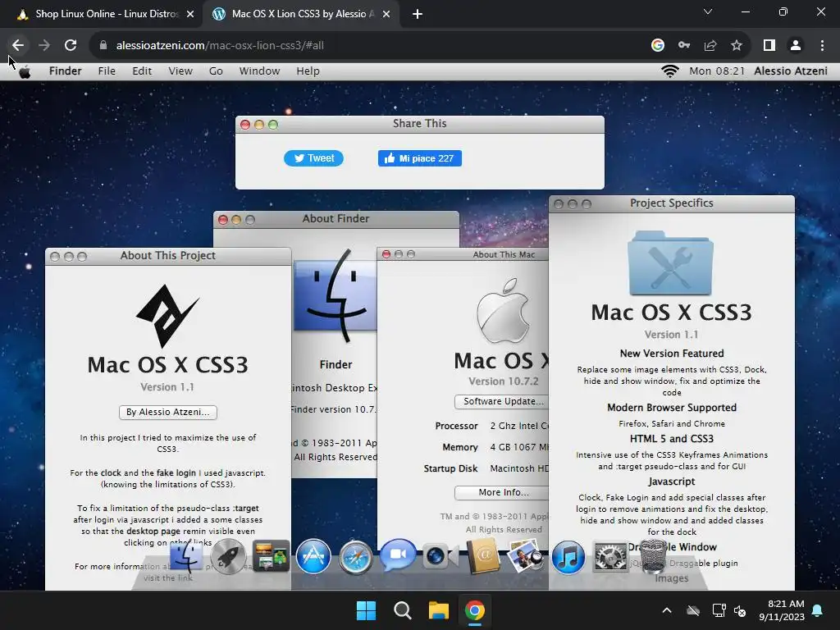This screenshot has width=840, height=630.
Task: Open the Finder menu
Action: [66, 71]
